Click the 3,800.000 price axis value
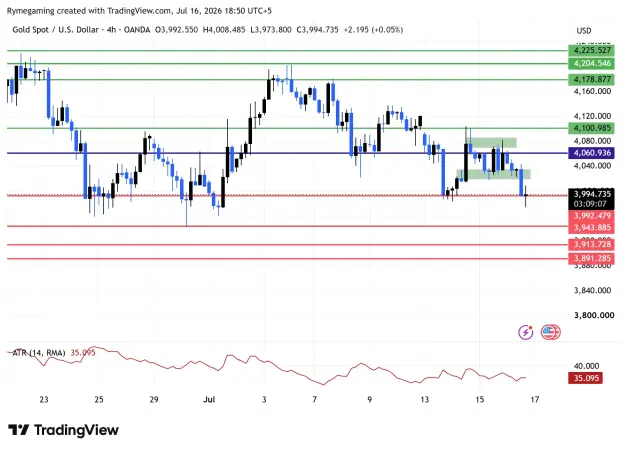Image resolution: width=625 pixels, height=451 pixels. (594, 315)
